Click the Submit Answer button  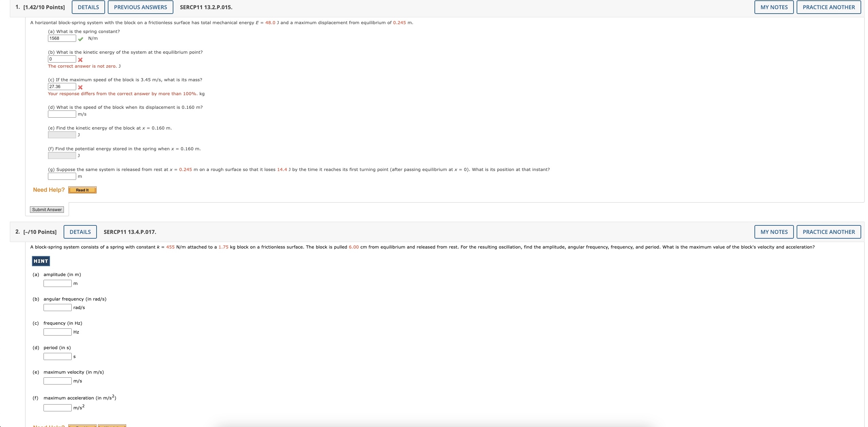tap(47, 210)
